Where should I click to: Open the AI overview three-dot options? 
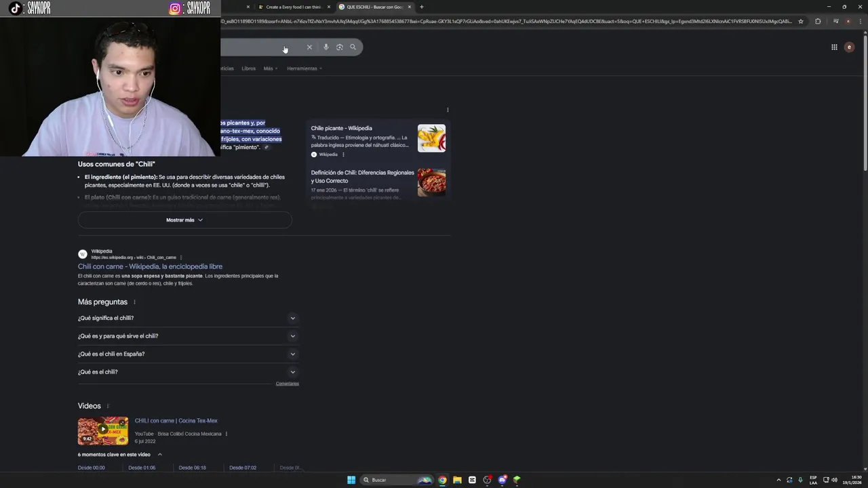tap(448, 110)
